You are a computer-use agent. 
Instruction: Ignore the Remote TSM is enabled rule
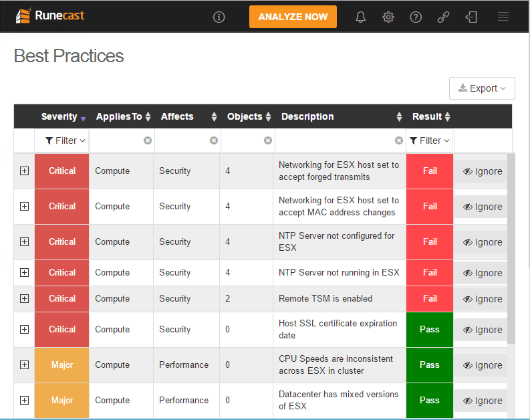coord(482,299)
